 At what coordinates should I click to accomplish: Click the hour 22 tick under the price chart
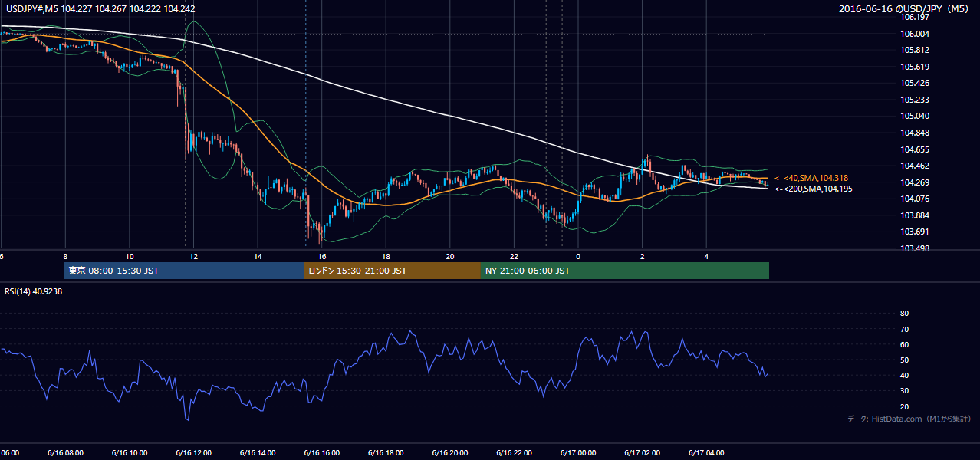514,257
